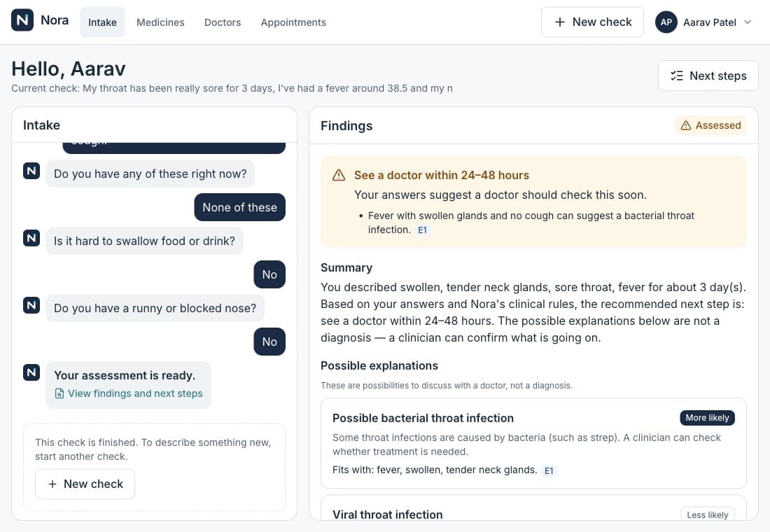This screenshot has width=770, height=532.
Task: Click the Nora avatar beside 'Is it hard to swallow'
Action: point(31,238)
